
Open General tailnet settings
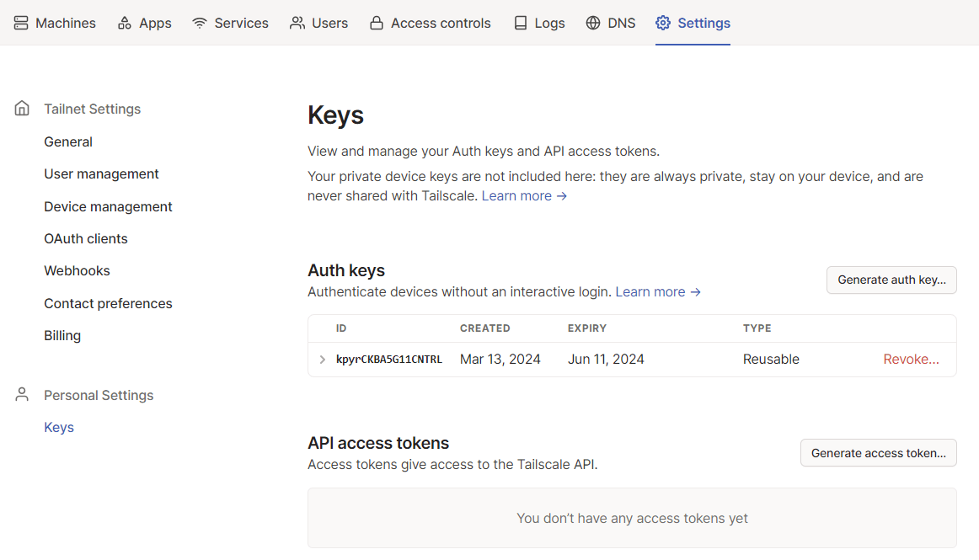68,141
